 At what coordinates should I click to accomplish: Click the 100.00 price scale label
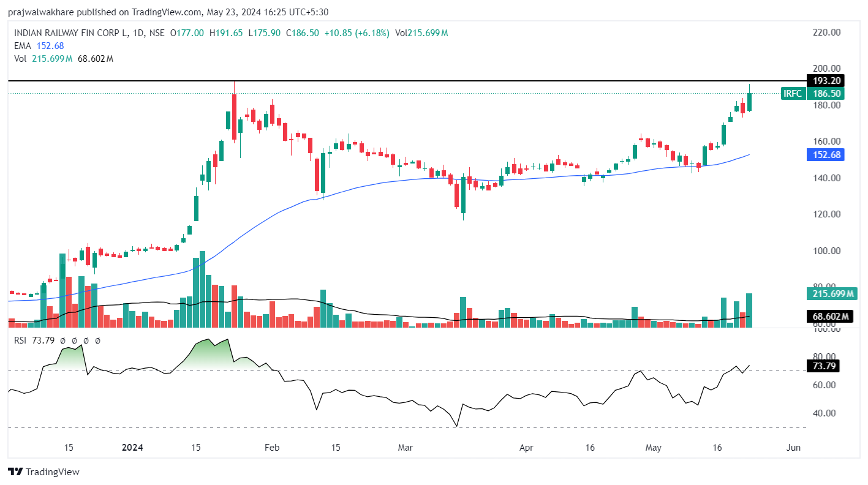pyautogui.click(x=826, y=251)
